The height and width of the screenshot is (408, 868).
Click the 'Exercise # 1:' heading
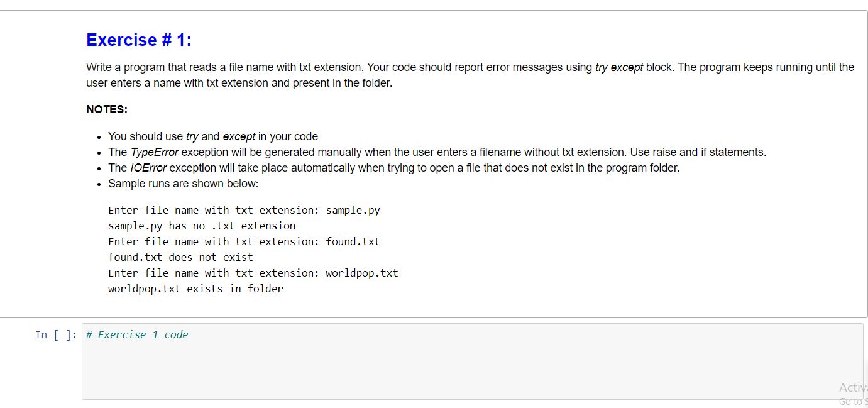pyautogui.click(x=139, y=40)
